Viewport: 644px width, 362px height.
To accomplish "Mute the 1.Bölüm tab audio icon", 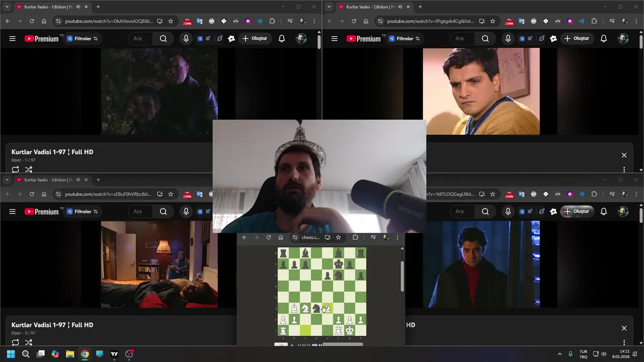I will pyautogui.click(x=78, y=7).
